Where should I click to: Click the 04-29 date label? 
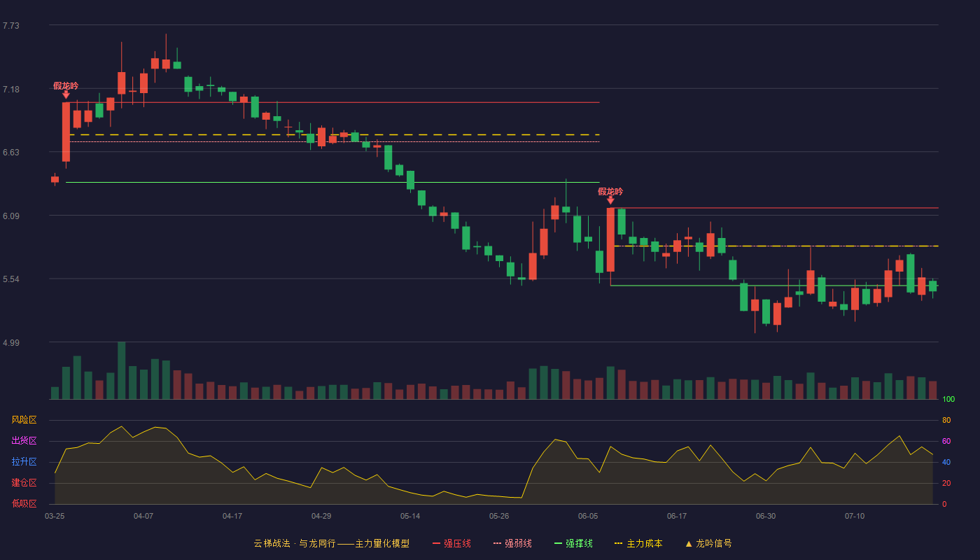[321, 516]
